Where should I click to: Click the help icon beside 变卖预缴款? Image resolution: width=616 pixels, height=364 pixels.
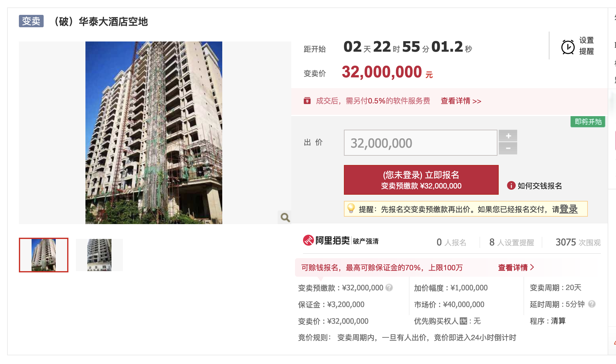[389, 288]
